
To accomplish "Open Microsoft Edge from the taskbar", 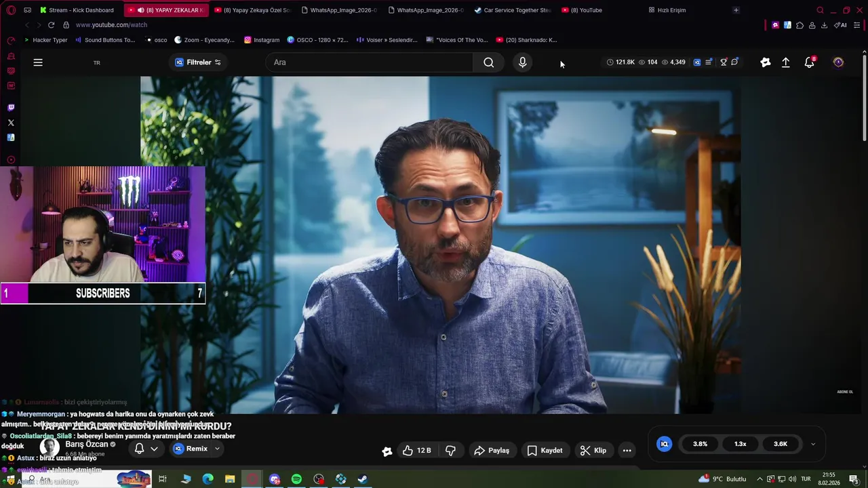I will pos(208,479).
